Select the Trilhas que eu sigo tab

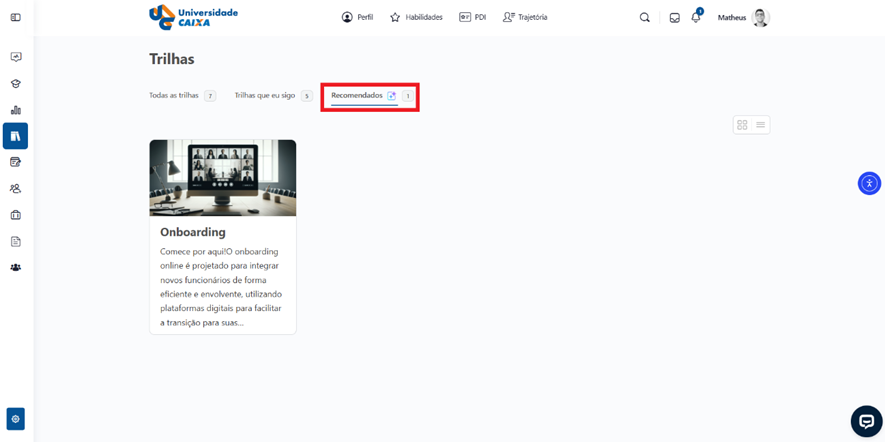click(x=265, y=96)
